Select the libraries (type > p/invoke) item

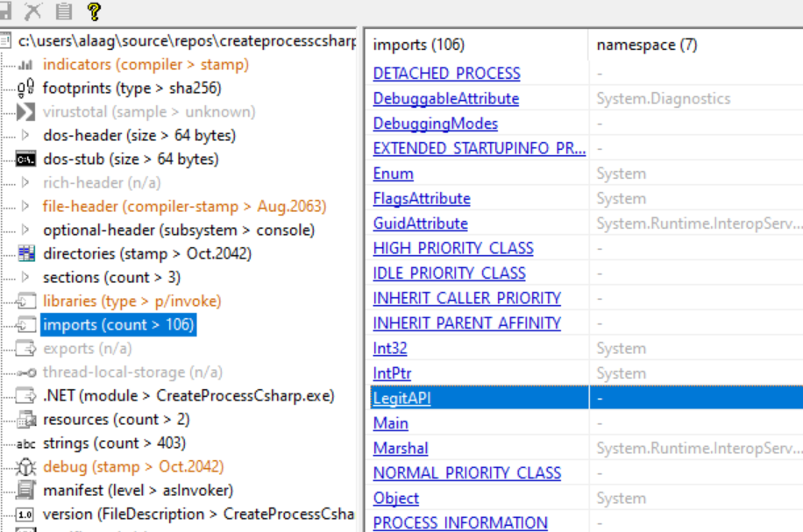coord(131,301)
